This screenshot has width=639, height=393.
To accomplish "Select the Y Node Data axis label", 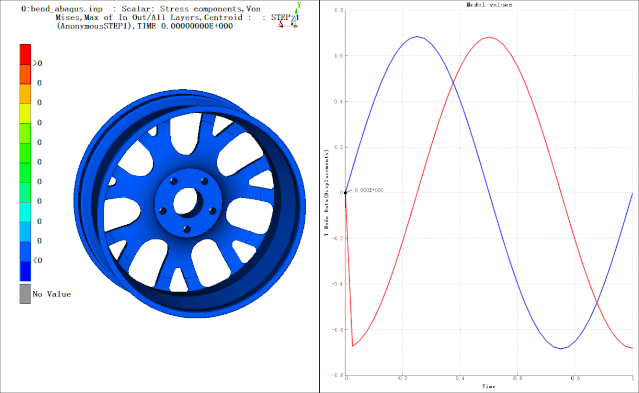I will tap(326, 192).
